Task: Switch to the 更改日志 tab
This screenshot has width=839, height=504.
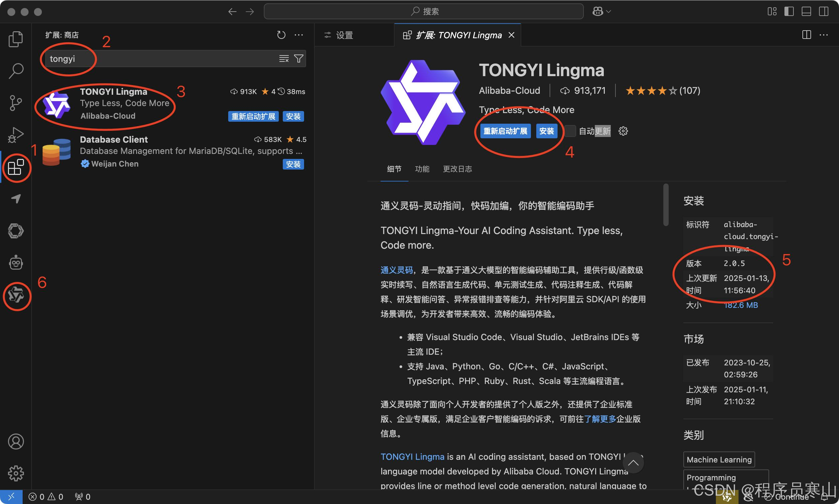Action: (457, 169)
